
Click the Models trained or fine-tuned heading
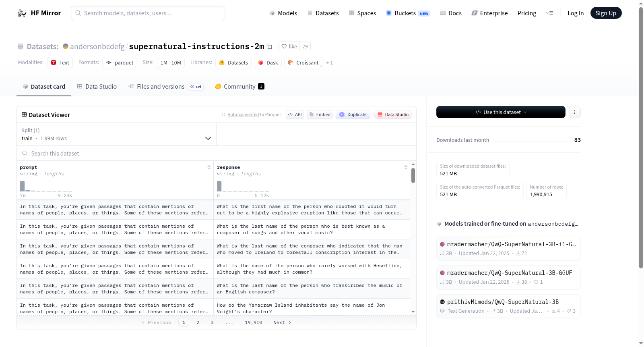(x=508, y=224)
